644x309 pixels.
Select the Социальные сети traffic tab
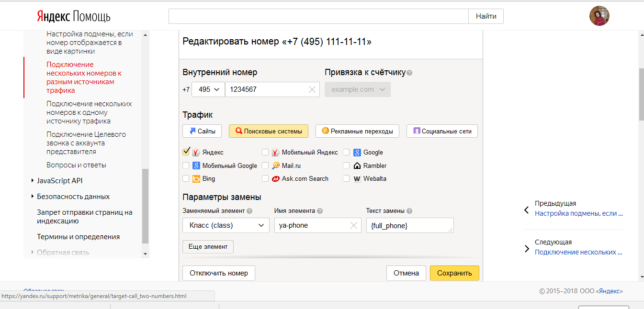click(441, 131)
